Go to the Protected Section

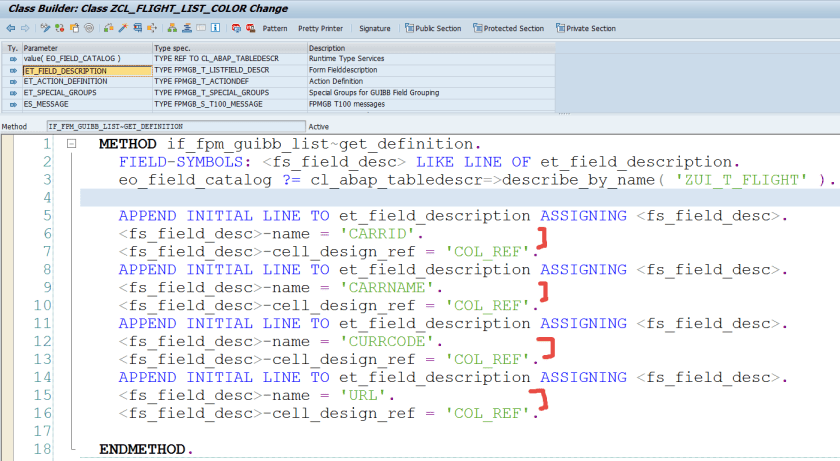(x=509, y=29)
